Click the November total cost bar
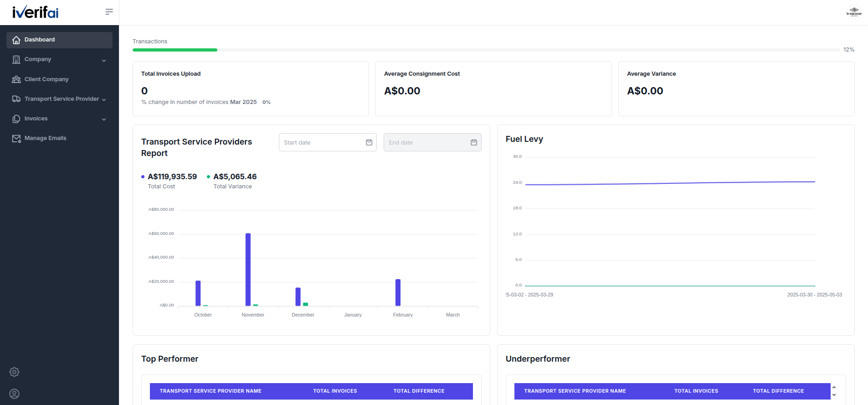 coord(248,270)
